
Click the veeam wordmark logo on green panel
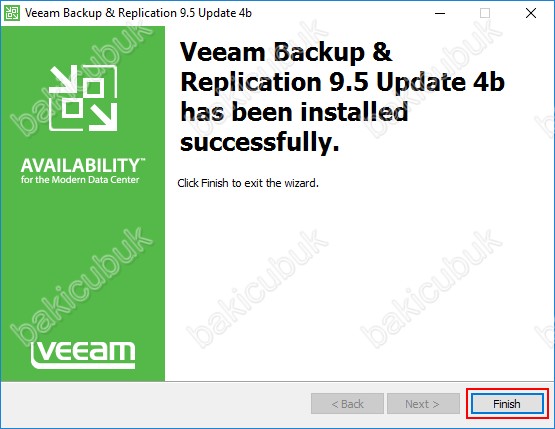click(x=83, y=355)
